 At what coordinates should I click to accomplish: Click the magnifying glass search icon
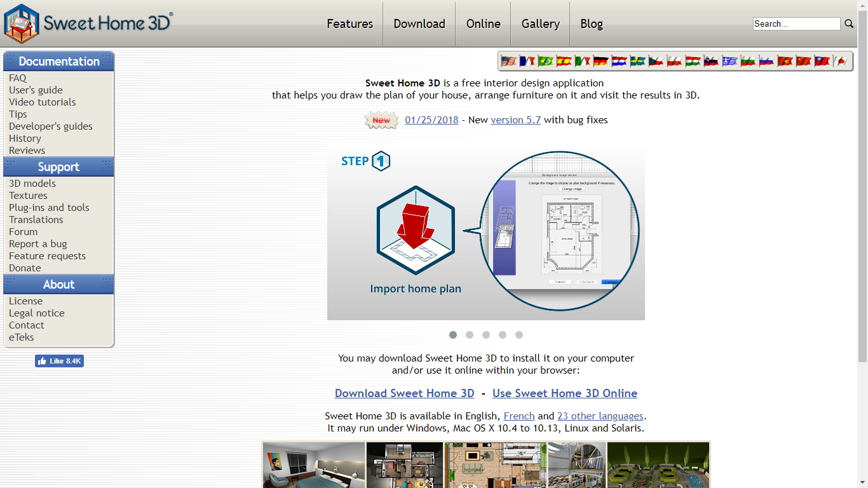[x=849, y=24]
